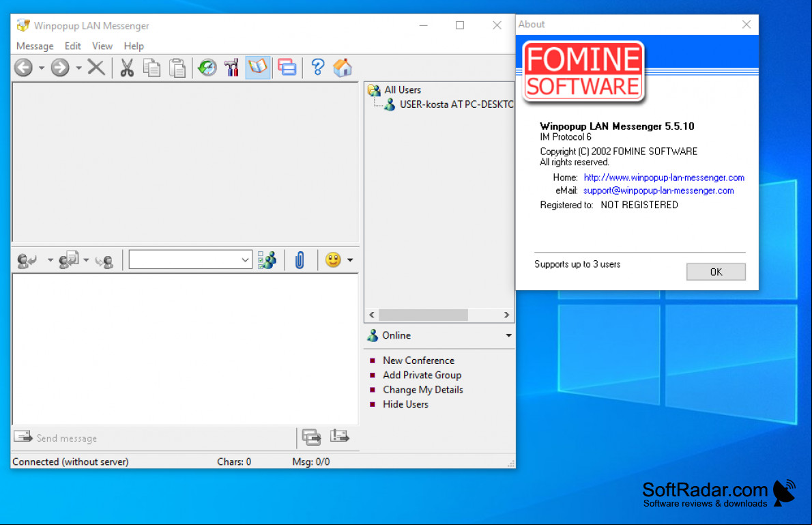Minimize the Winpopup LAN Messenger window
This screenshot has height=525, width=812.
pyautogui.click(x=423, y=25)
